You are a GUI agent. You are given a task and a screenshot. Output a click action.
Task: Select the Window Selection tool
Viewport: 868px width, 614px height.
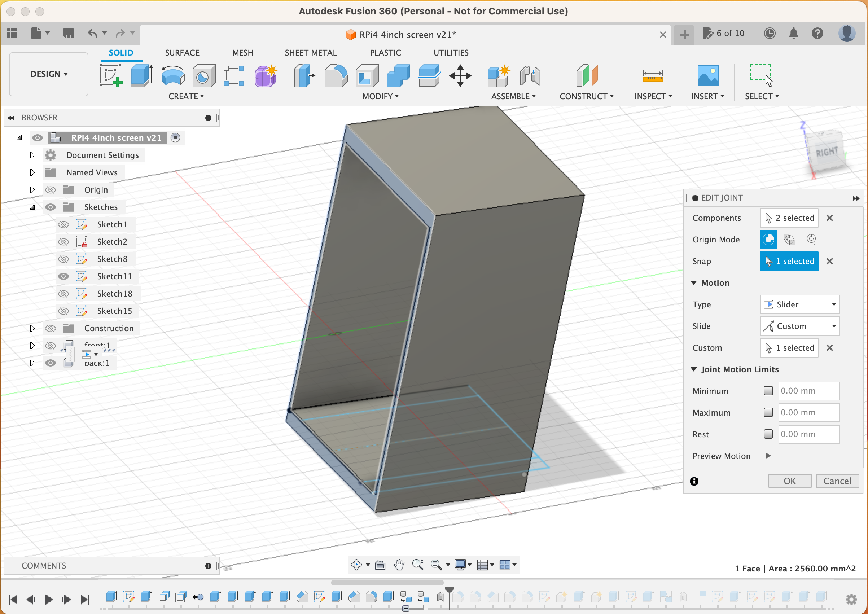[x=761, y=75]
